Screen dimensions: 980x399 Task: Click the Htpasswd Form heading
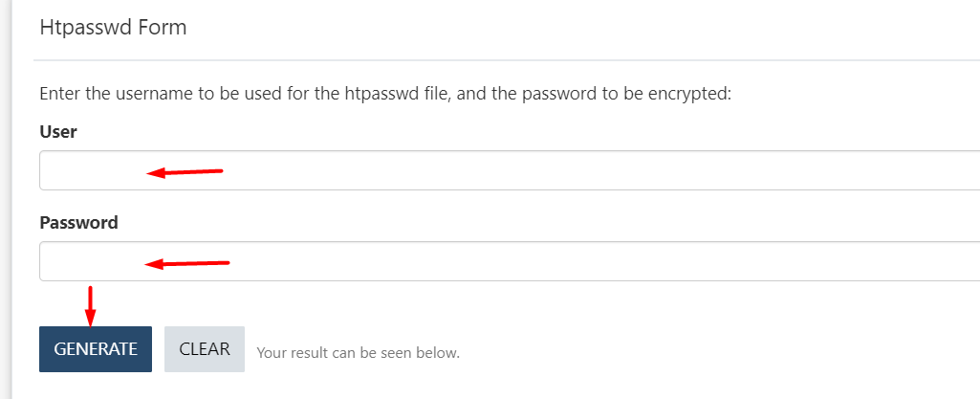coord(113,28)
